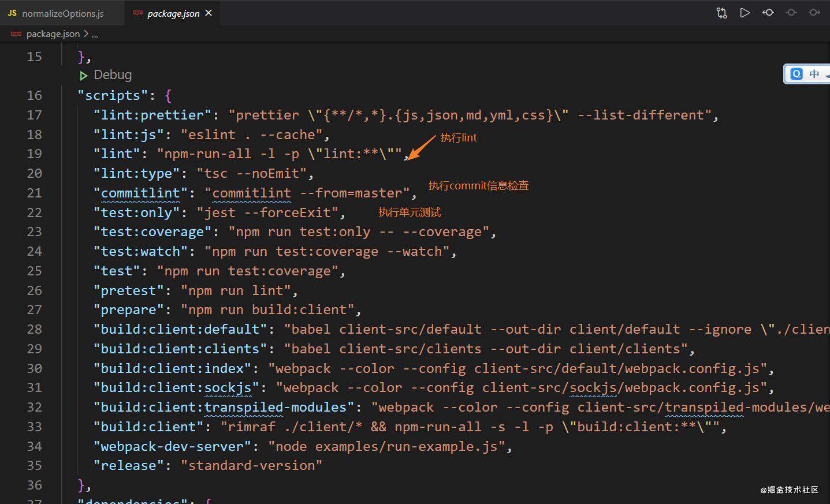Close the package.json tab
The image size is (830, 504).
pyautogui.click(x=209, y=13)
